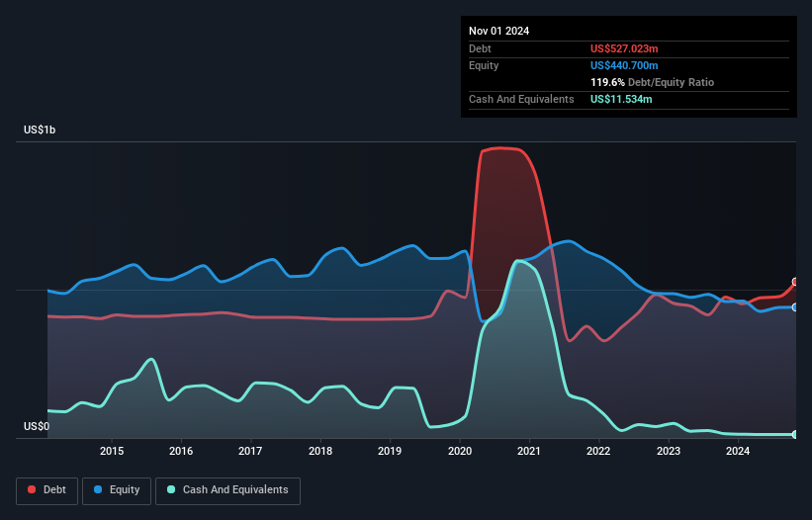Click the 2017 x-axis label

pos(250,451)
